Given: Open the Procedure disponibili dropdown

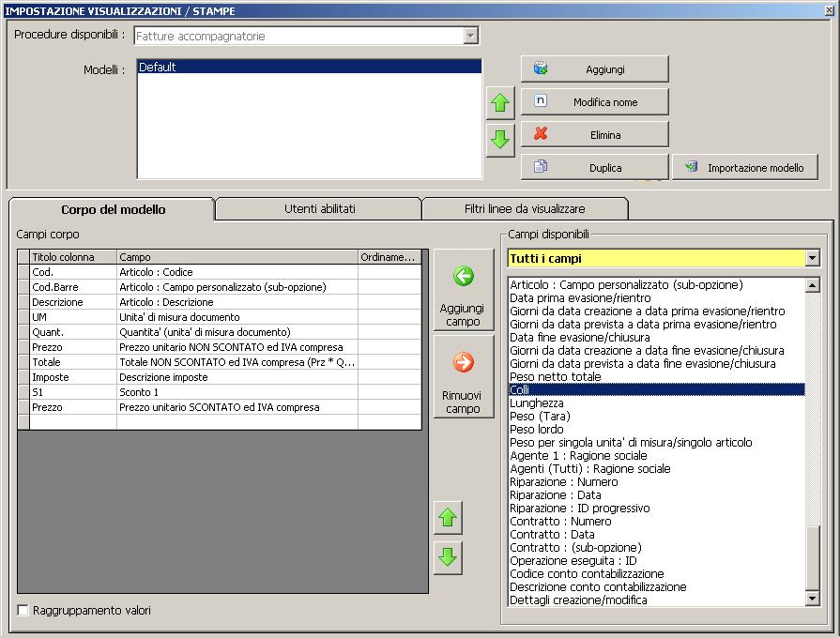Looking at the screenshot, I should pyautogui.click(x=471, y=36).
